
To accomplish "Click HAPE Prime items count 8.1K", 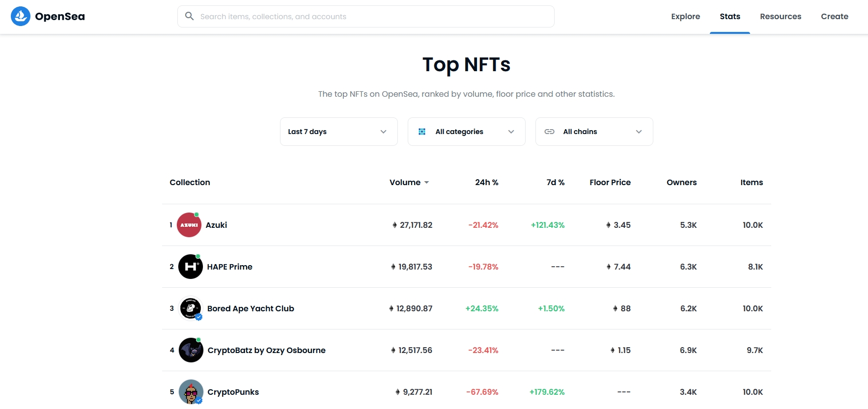I will point(756,267).
